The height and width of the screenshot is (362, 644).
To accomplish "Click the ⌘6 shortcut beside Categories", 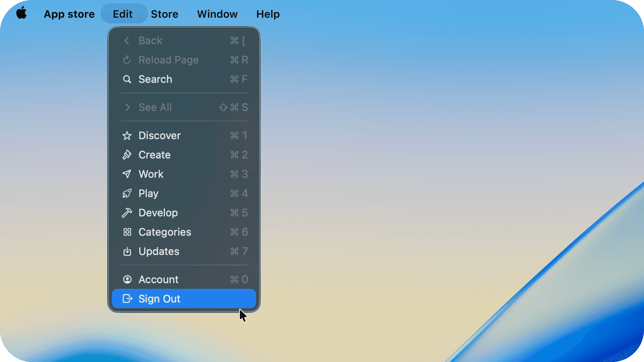I will tap(239, 232).
